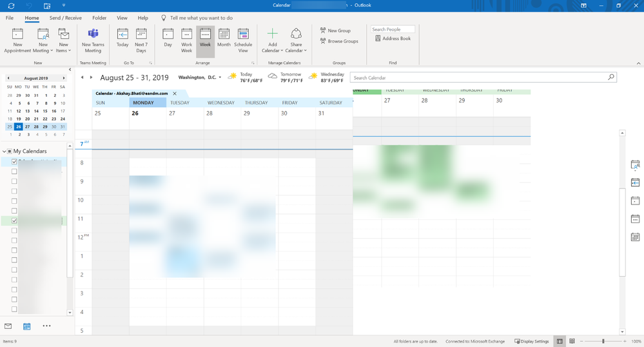Viewport: 644px width, 347px height.
Task: Show the Next 7 Days in ribbon
Action: [x=141, y=40]
